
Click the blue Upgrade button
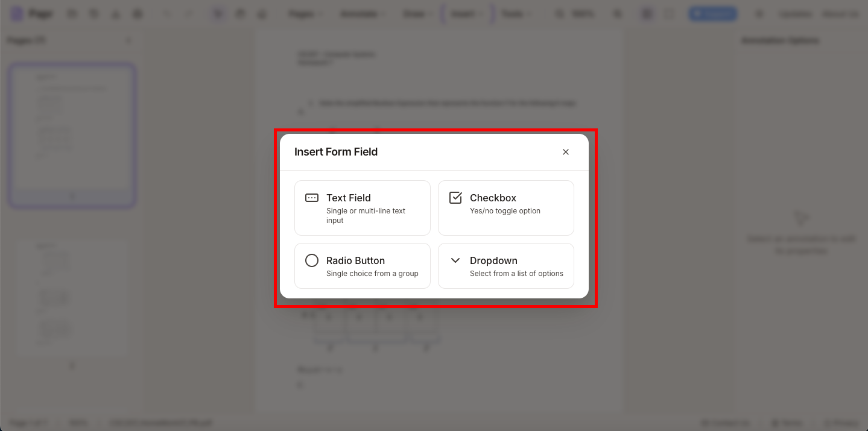712,13
